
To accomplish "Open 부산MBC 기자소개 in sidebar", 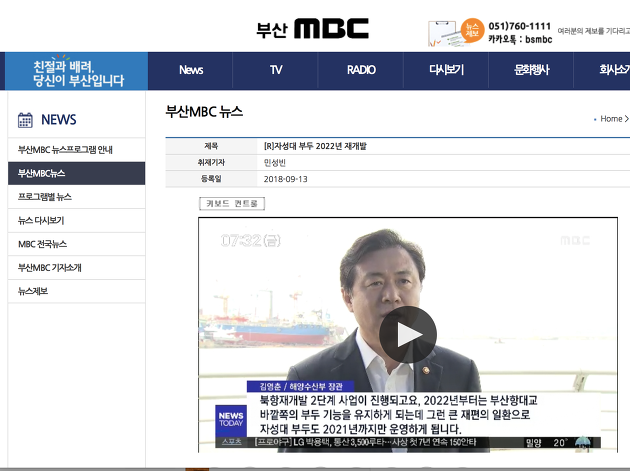I will 76,268.
